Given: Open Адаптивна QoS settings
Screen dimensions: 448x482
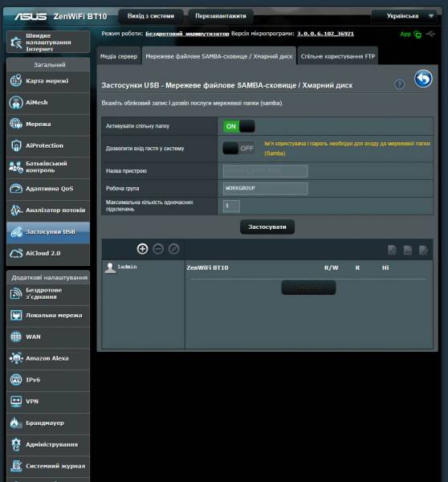Looking at the screenshot, I should pyautogui.click(x=48, y=189).
